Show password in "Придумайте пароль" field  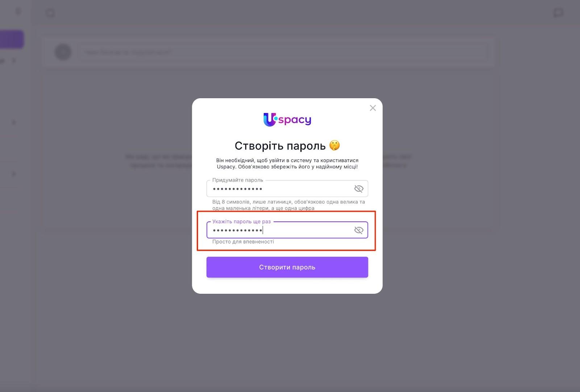pos(359,189)
